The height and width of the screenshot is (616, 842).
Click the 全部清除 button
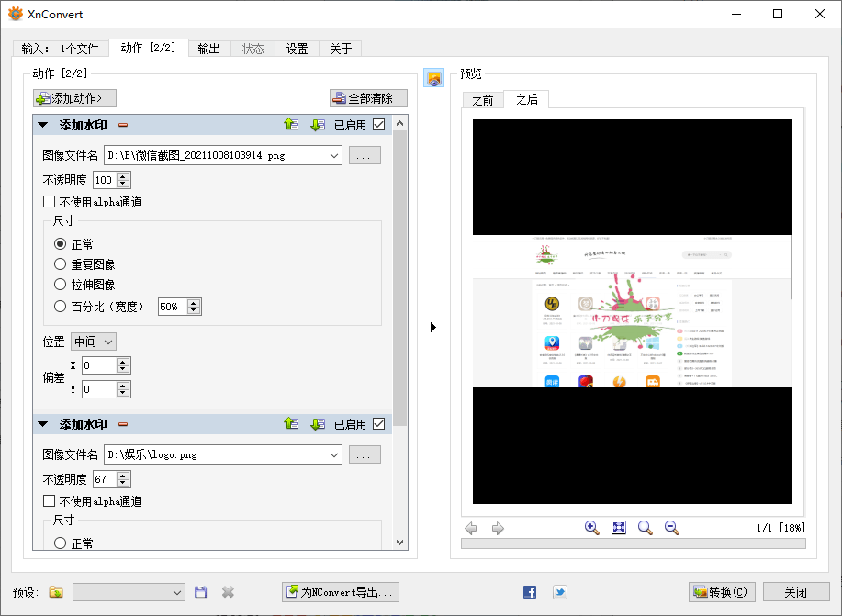368,98
